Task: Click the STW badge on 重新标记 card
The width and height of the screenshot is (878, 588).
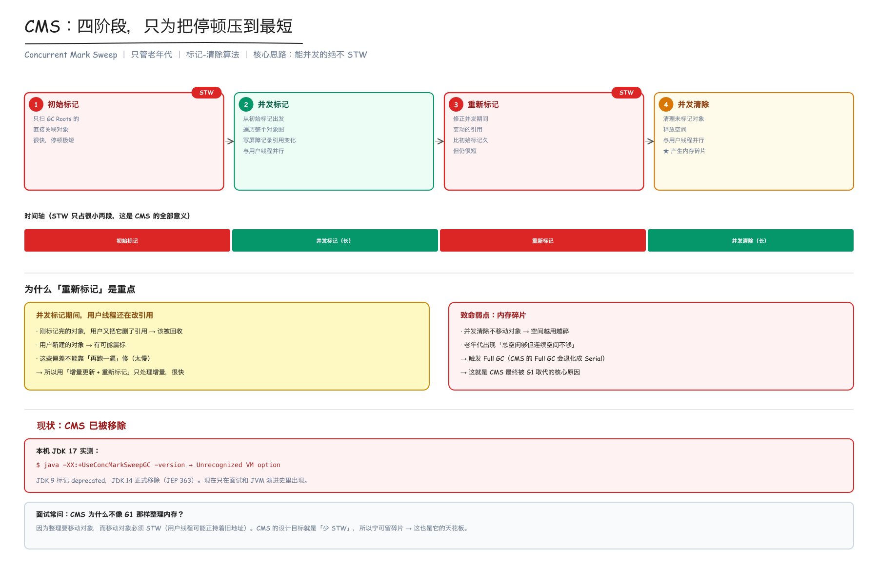Action: (627, 93)
